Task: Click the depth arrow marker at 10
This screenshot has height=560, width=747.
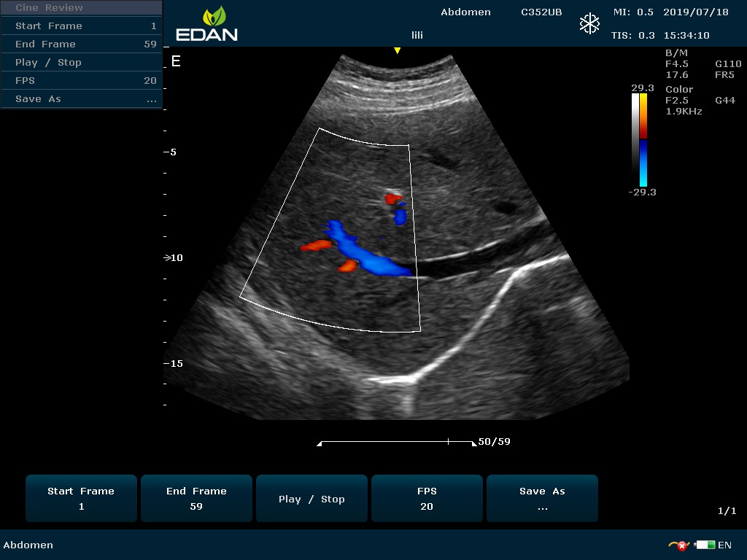Action: (x=168, y=257)
